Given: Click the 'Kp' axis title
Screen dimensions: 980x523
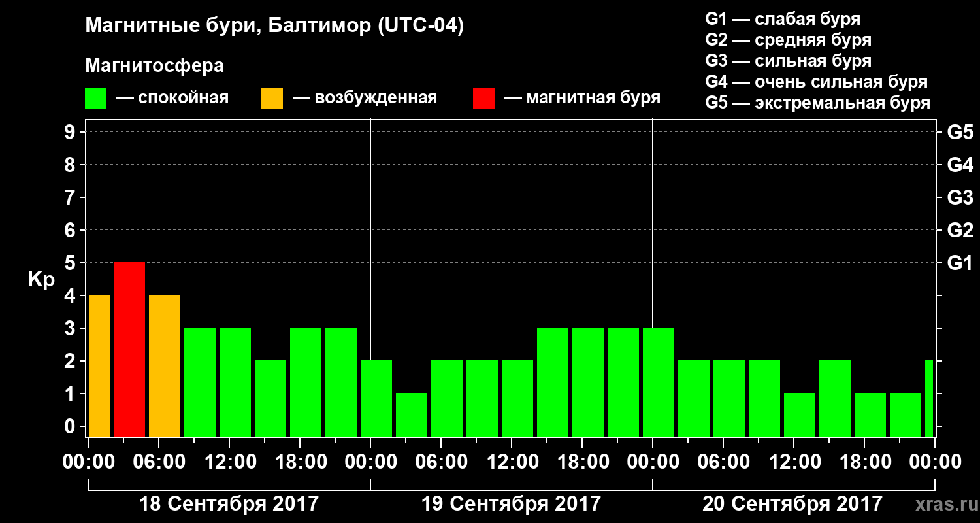Looking at the screenshot, I should 41,280.
